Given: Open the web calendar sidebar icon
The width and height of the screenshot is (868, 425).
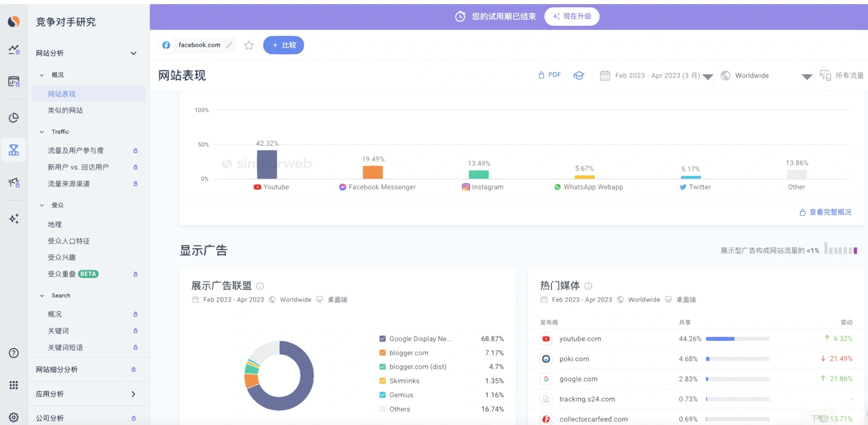Looking at the screenshot, I should (x=14, y=81).
